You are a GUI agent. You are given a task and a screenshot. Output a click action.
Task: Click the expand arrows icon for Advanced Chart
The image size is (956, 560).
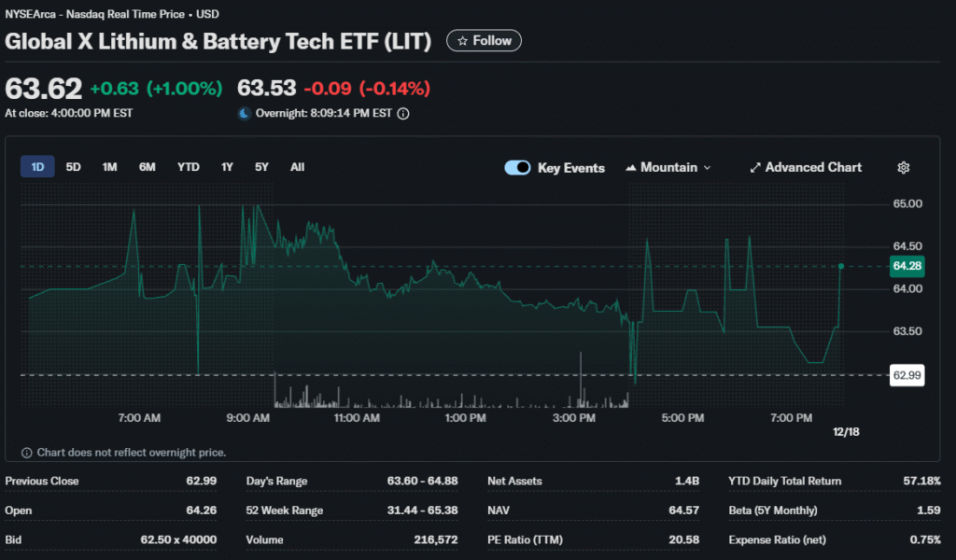pos(755,168)
